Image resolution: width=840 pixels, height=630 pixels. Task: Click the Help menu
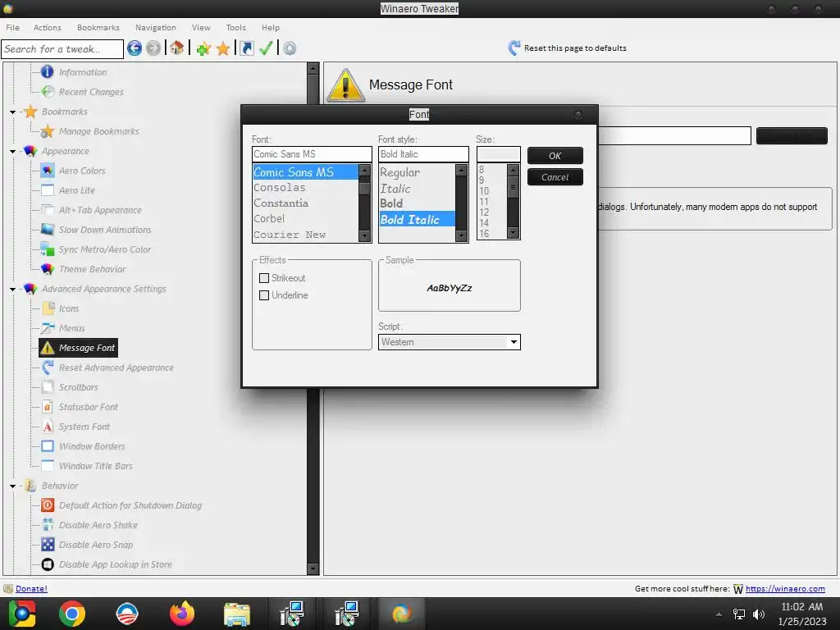tap(270, 27)
